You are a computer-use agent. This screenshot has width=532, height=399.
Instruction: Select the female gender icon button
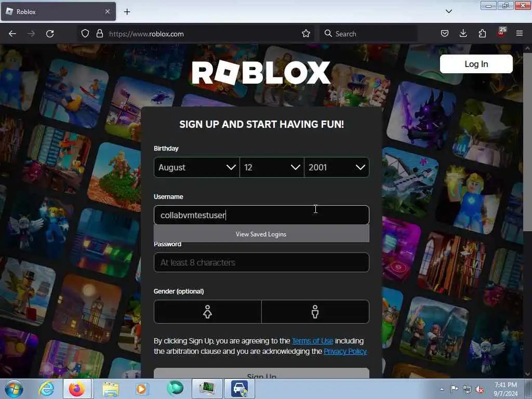pos(208,312)
